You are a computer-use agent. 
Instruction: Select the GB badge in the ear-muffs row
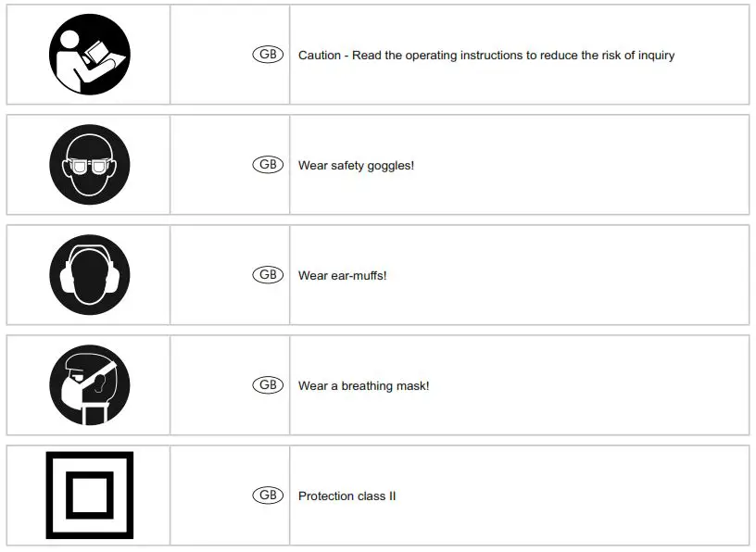point(268,275)
